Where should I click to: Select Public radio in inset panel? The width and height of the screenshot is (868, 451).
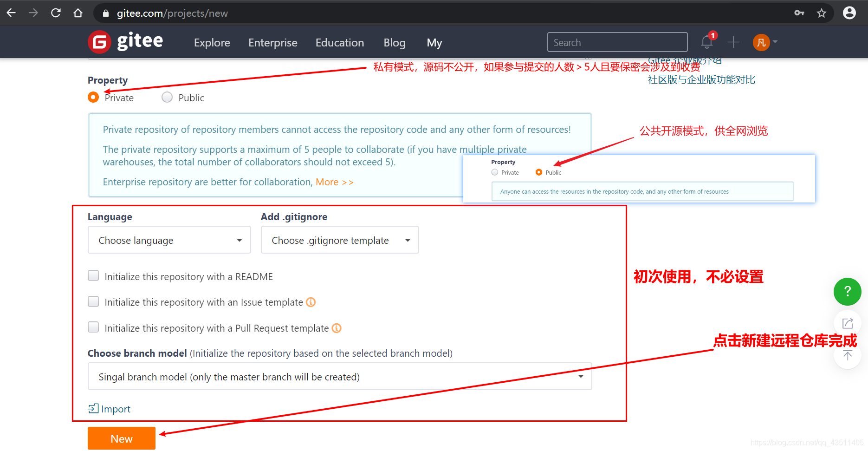click(539, 172)
